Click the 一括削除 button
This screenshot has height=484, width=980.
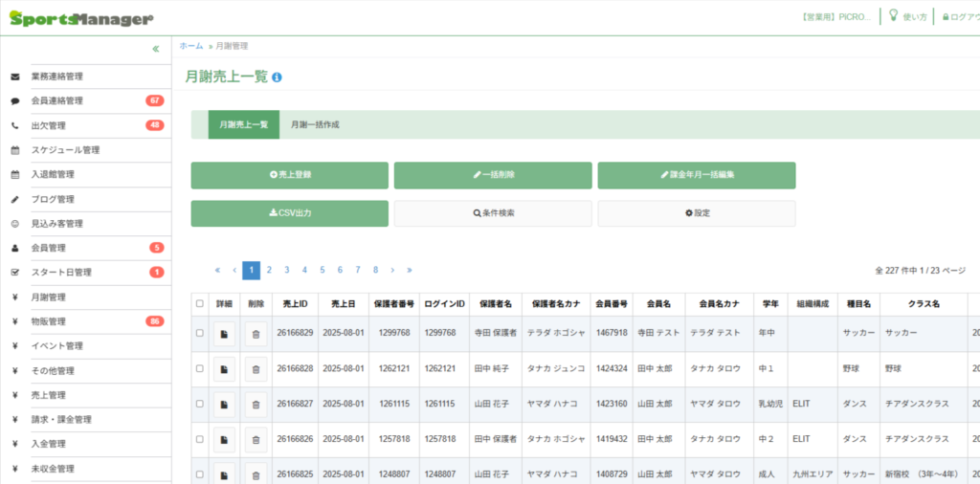493,175
